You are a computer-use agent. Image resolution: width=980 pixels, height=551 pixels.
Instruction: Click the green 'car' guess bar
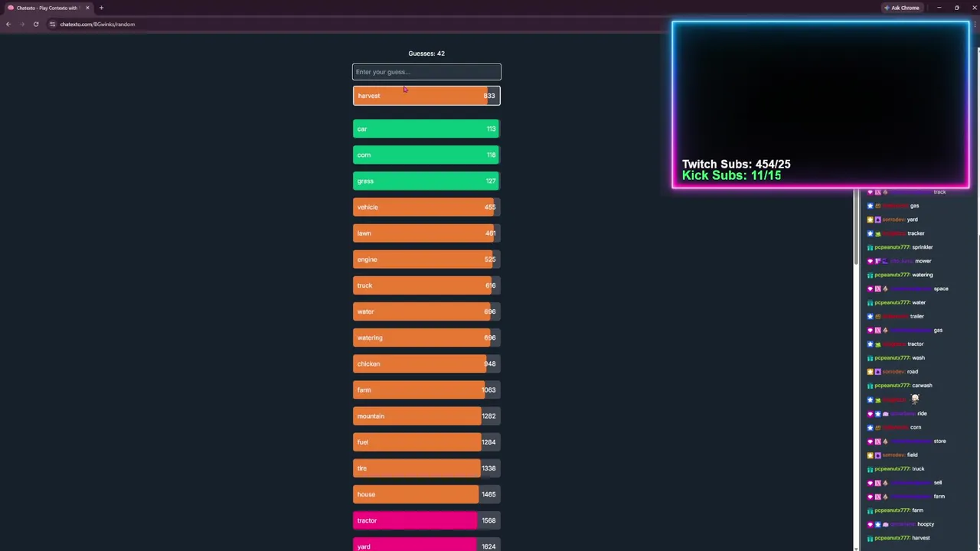[426, 129]
